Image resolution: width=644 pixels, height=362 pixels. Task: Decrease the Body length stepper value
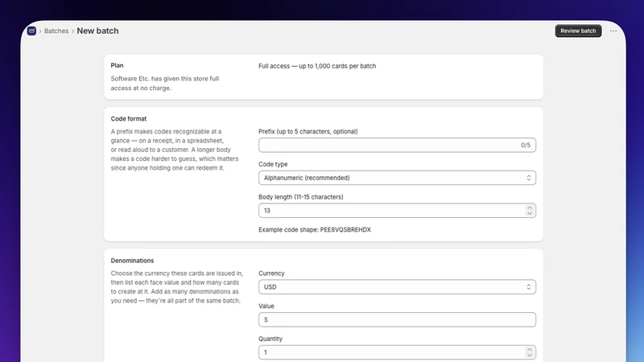(x=530, y=213)
